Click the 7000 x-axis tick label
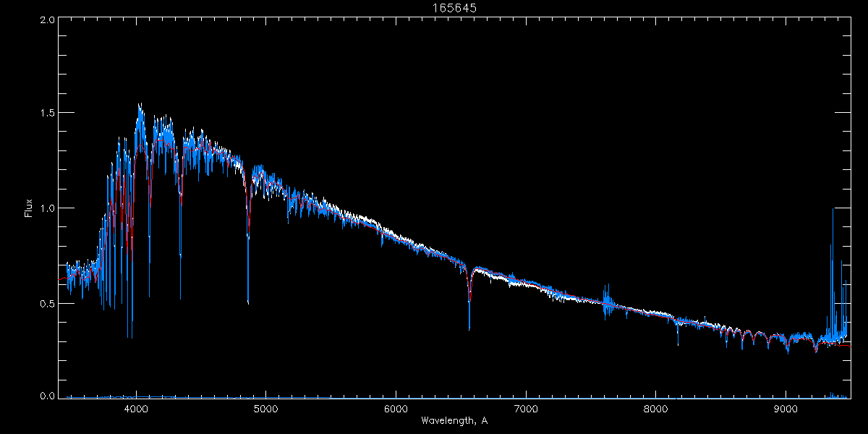The width and height of the screenshot is (868, 434). pos(526,408)
